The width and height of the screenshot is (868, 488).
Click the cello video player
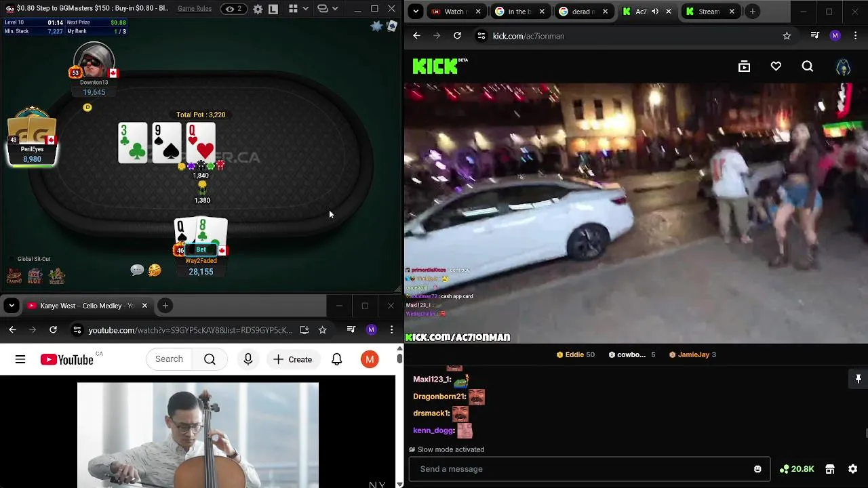click(x=197, y=434)
